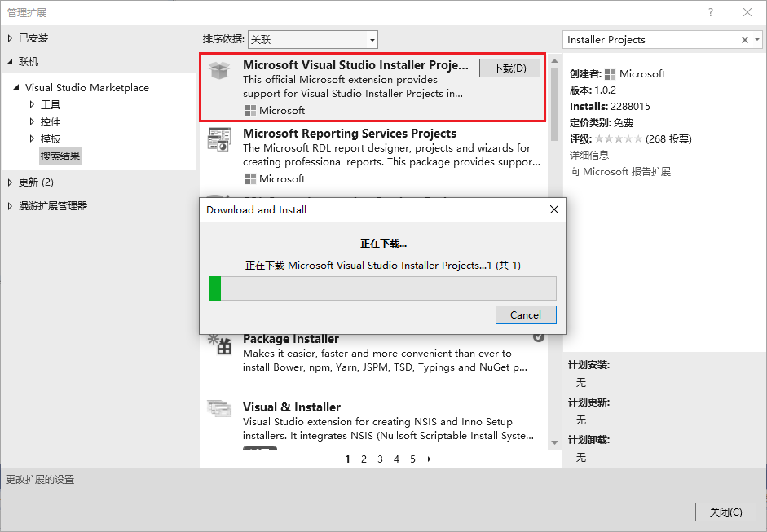Cancel the download in progress
Screen dimensions: 767x532
coord(526,315)
